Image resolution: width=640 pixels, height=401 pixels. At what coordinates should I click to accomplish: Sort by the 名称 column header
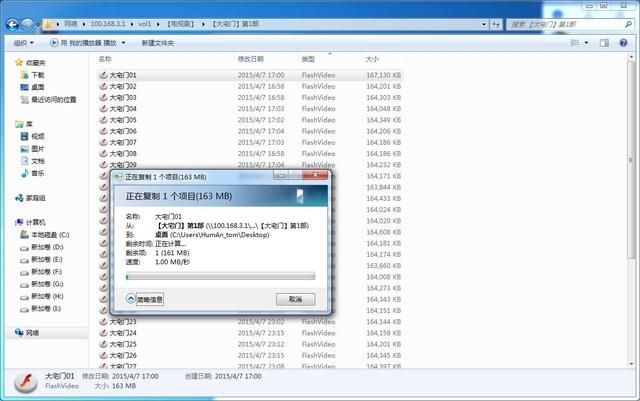[x=105, y=59]
